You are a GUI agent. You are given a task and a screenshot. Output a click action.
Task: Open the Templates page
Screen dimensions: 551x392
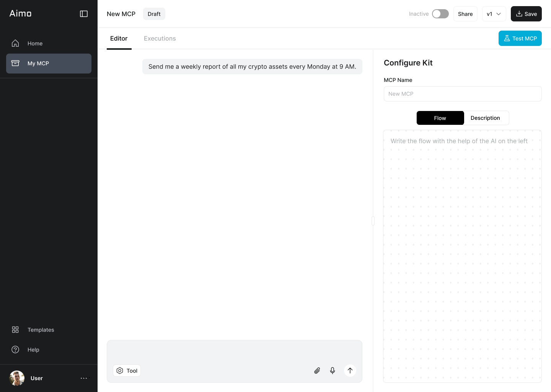pos(49,330)
